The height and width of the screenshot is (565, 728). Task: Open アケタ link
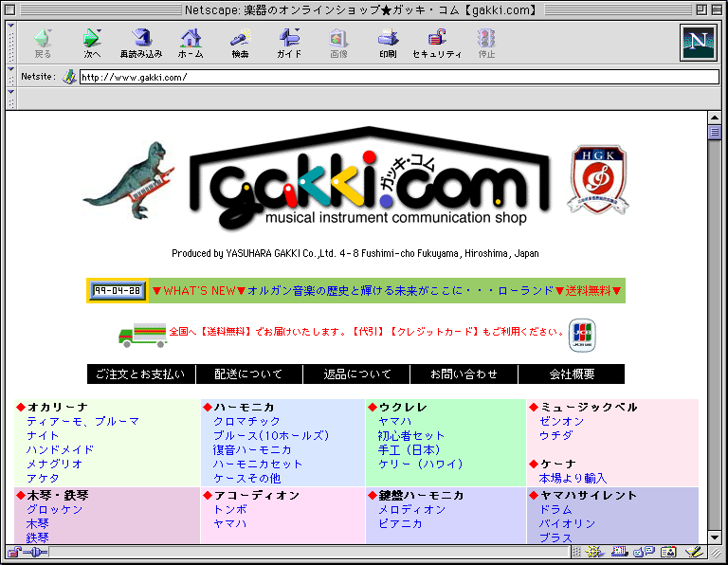click(x=43, y=478)
